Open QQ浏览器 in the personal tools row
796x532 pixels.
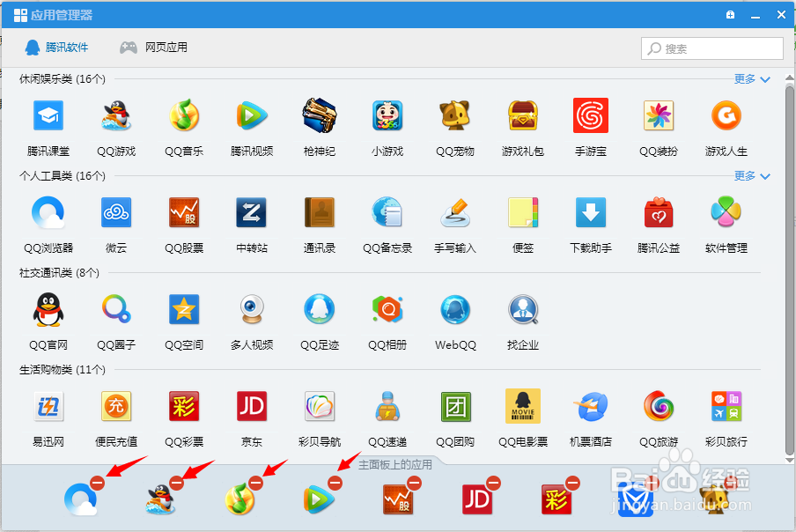(48, 212)
